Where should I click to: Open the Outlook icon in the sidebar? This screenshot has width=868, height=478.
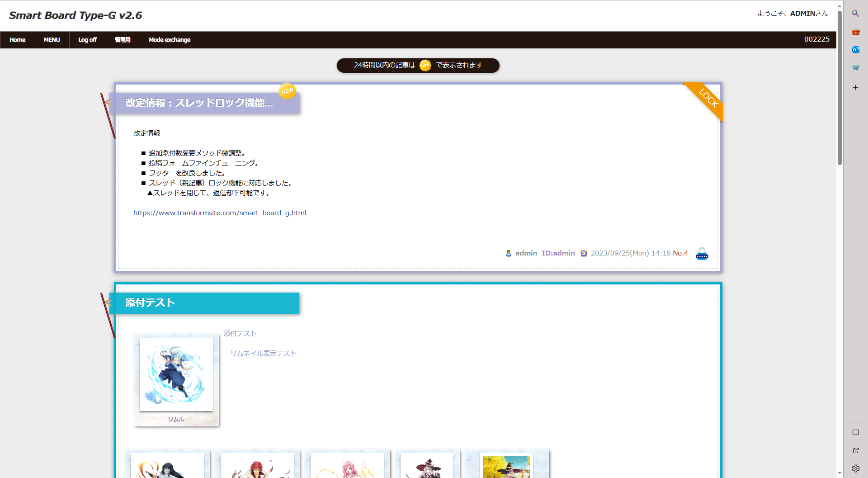click(855, 50)
